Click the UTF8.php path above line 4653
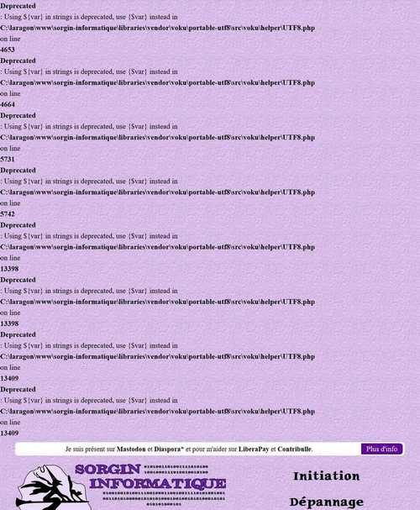Screen dimensions: 420x510 pyautogui.click(x=157, y=28)
